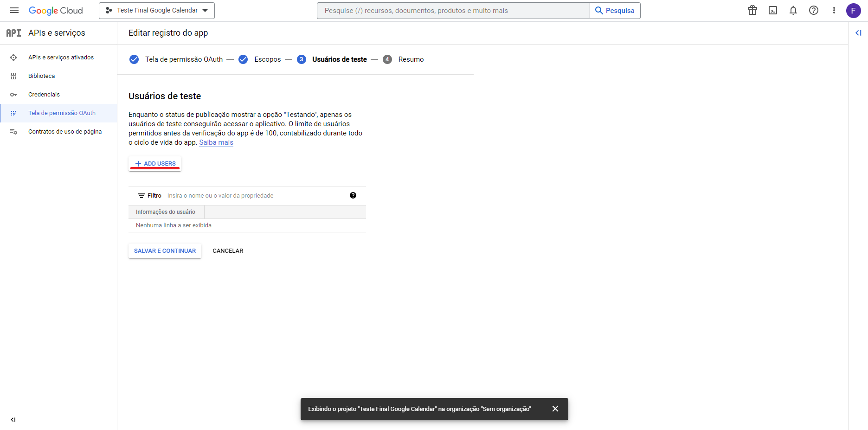Go to Credenciais in sidebar

[44, 95]
